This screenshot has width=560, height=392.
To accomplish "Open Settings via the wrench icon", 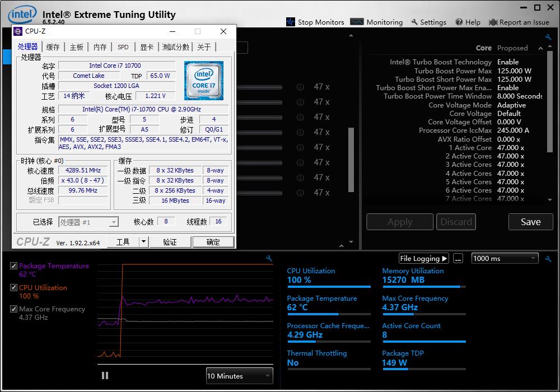I will pyautogui.click(x=414, y=22).
